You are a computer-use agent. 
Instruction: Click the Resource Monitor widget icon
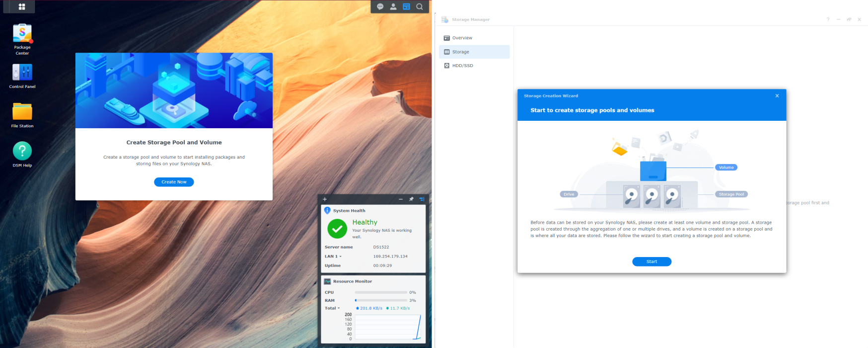pos(327,281)
